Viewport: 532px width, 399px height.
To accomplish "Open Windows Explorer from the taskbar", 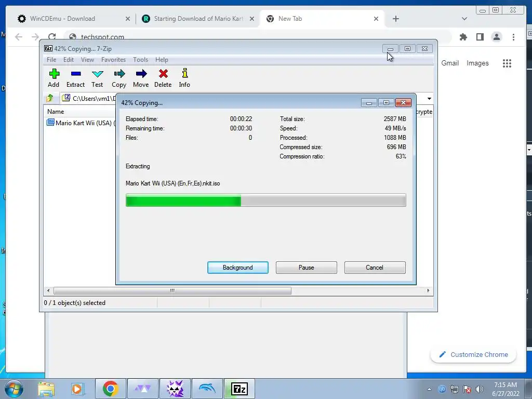I will tap(46, 389).
